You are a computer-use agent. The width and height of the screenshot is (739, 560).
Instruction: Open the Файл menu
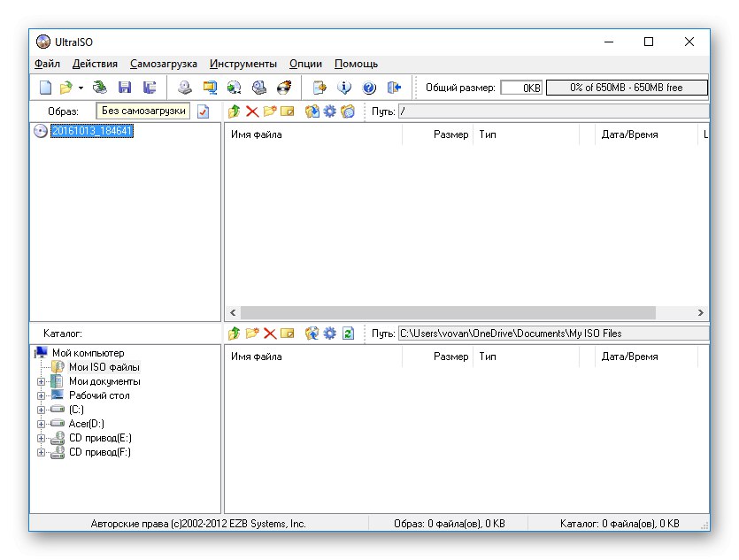[47, 64]
